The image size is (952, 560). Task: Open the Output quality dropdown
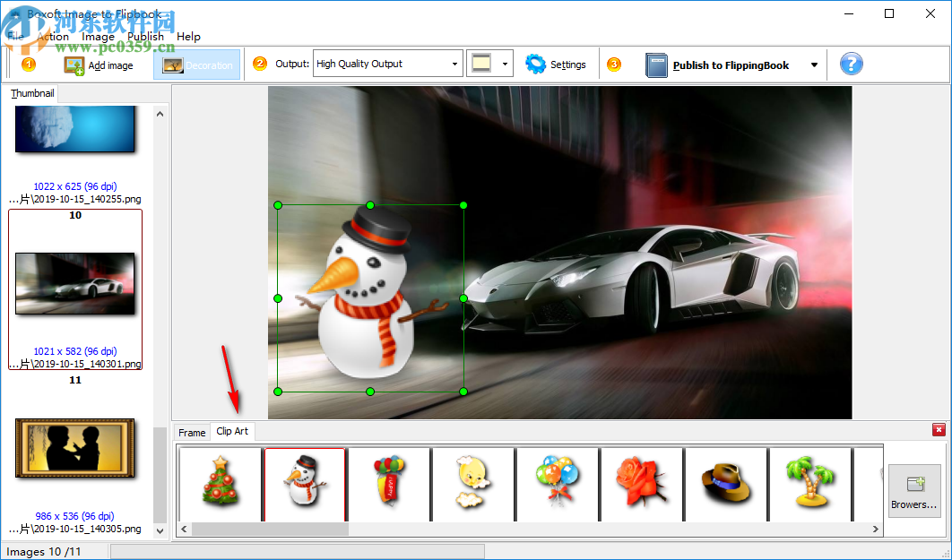(454, 64)
